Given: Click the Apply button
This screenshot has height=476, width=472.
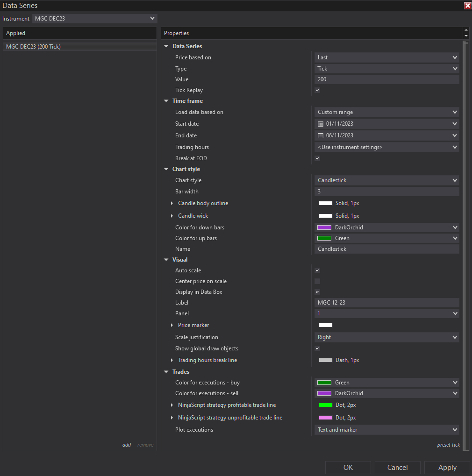Looking at the screenshot, I should [447, 468].
